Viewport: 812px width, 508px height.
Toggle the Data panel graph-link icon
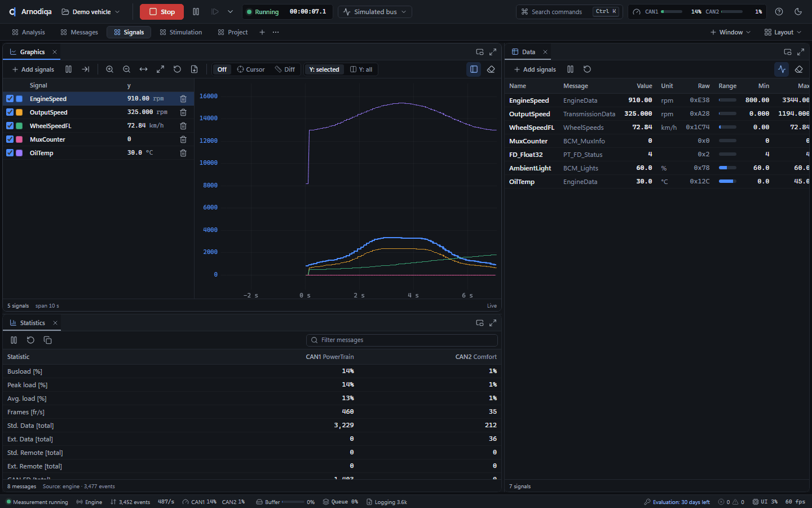click(782, 69)
